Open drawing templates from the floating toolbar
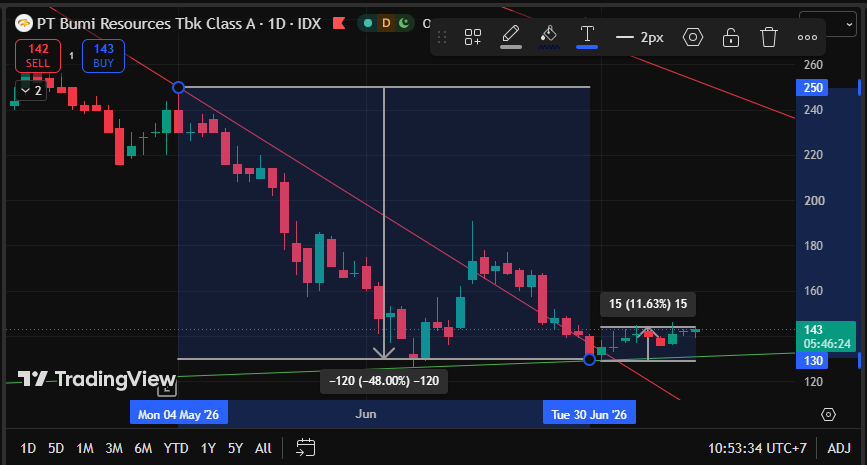 tap(473, 37)
